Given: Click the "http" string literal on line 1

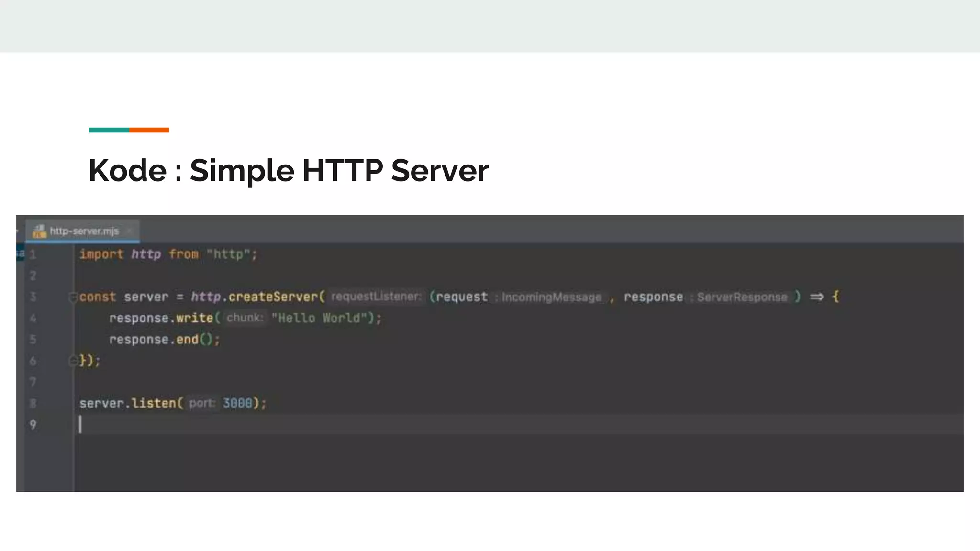Looking at the screenshot, I should (x=229, y=254).
